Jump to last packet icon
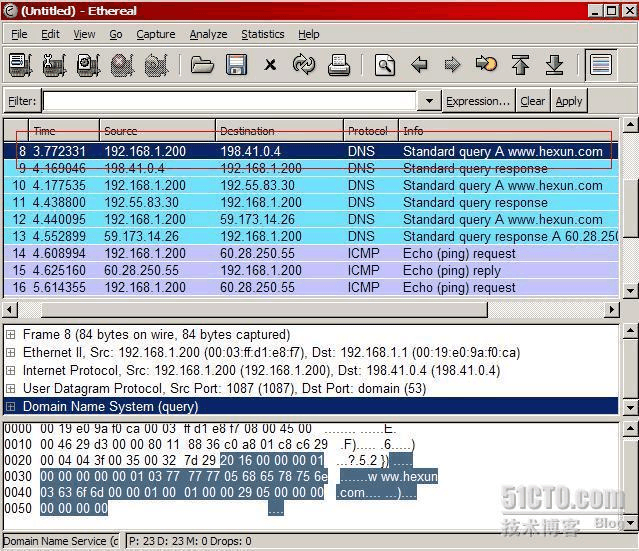Viewport: 639px width, 551px height. pyautogui.click(x=554, y=65)
